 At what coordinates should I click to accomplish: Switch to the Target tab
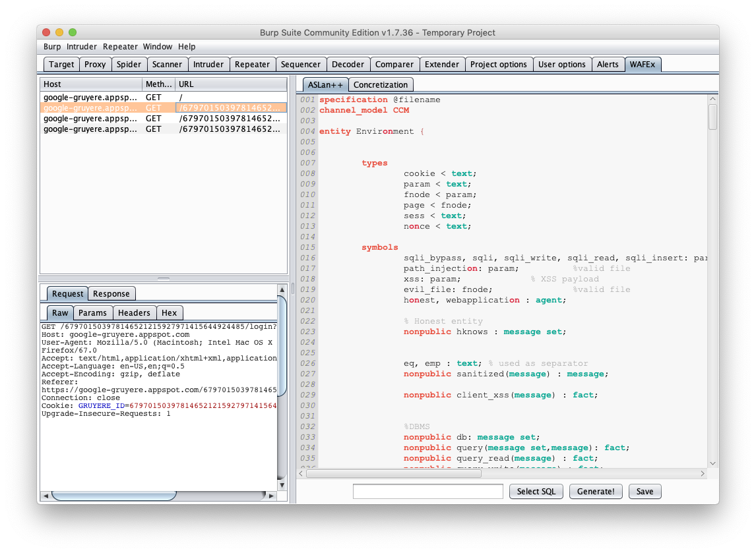click(x=61, y=65)
